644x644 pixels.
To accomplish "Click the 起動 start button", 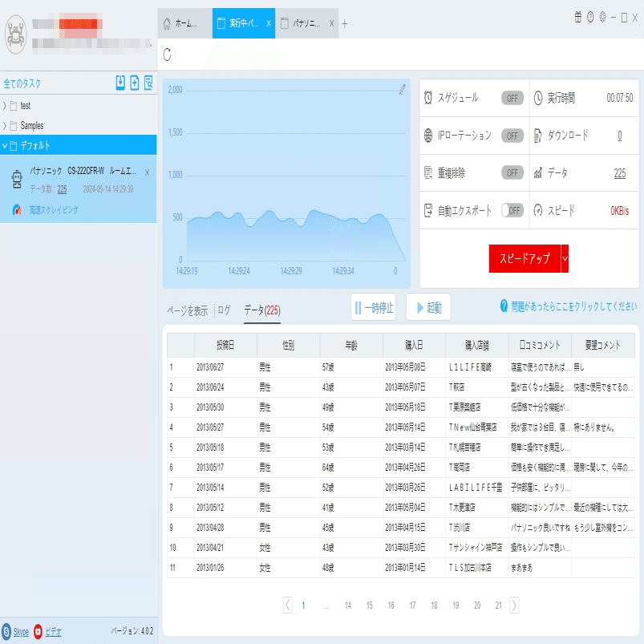I will pyautogui.click(x=428, y=307).
